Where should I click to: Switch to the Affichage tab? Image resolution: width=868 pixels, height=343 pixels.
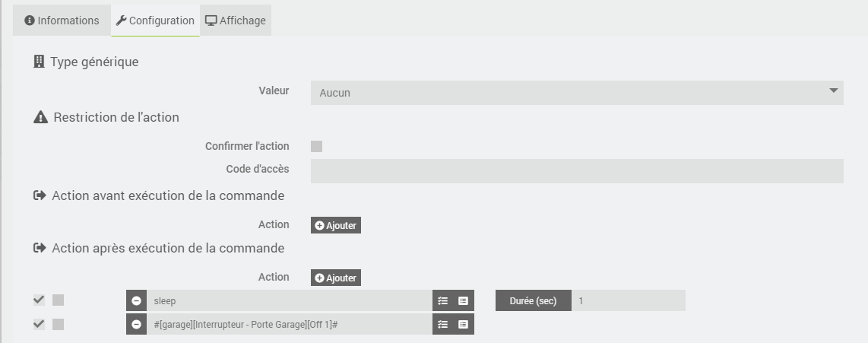tap(236, 21)
